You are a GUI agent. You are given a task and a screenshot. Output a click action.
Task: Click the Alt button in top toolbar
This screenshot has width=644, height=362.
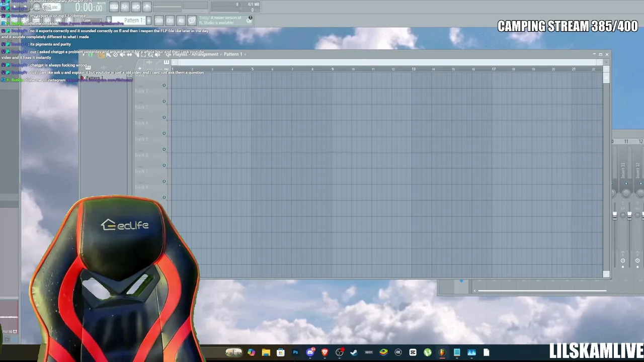[181, 21]
